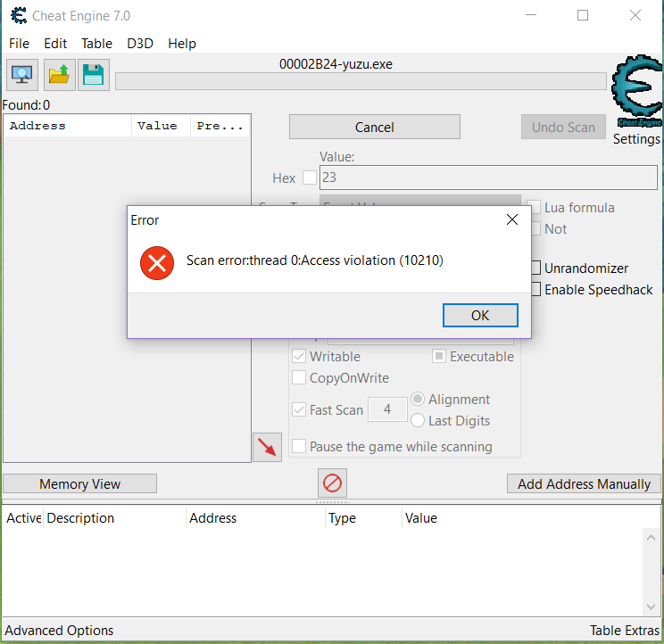664x644 pixels.
Task: Toggle the Hex checkbox
Action: (x=310, y=178)
